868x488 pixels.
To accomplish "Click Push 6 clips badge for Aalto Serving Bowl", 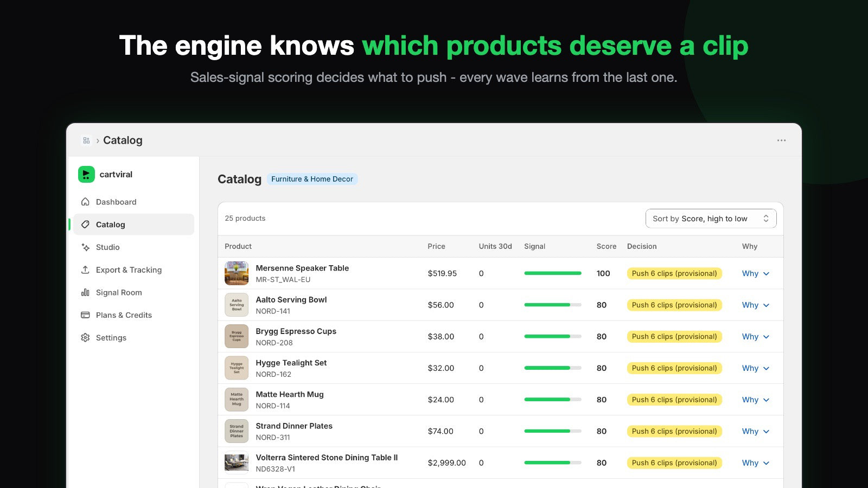I will tap(674, 305).
